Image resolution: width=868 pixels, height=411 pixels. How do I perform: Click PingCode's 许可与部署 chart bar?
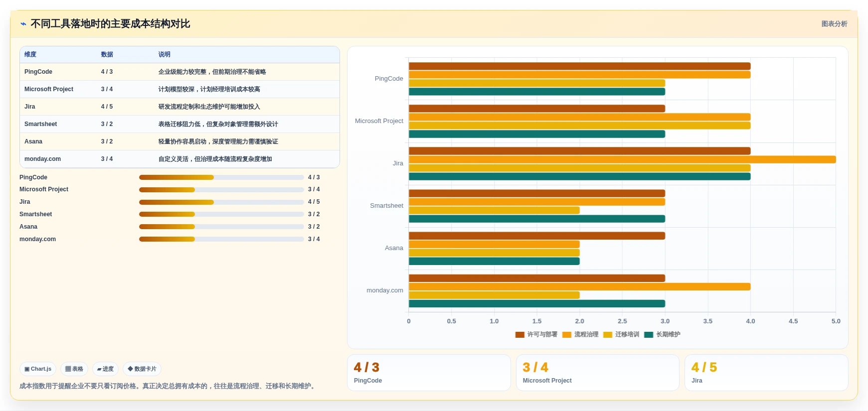[579, 66]
